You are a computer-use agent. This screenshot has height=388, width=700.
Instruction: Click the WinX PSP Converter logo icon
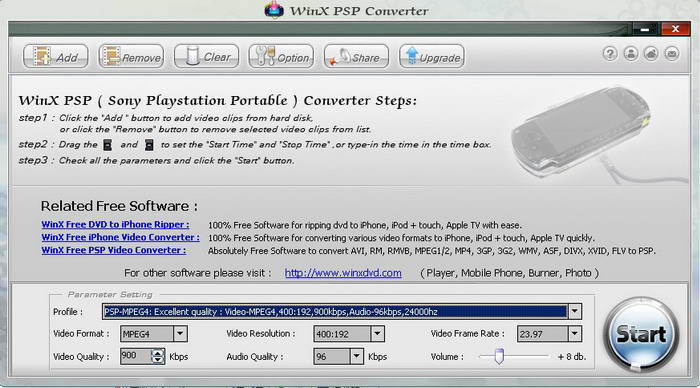pos(274,9)
